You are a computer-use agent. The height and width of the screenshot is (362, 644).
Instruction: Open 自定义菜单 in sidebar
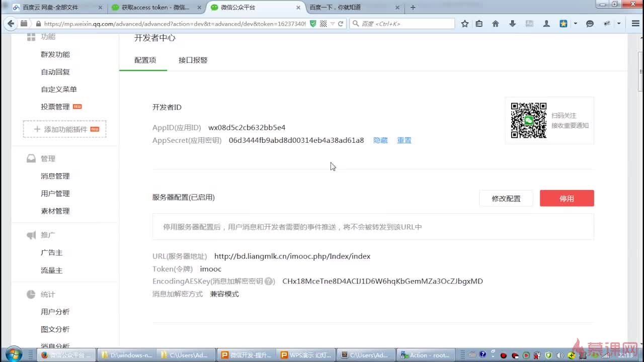click(x=59, y=89)
